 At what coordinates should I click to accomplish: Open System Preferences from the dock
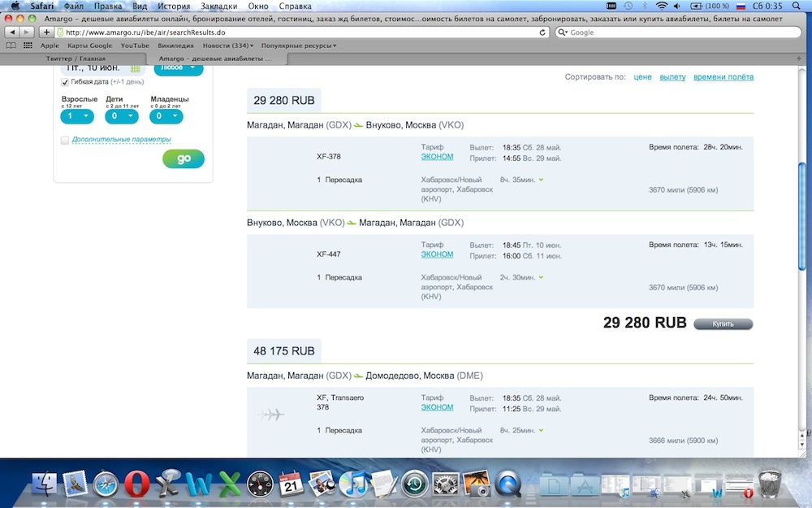[x=445, y=485]
